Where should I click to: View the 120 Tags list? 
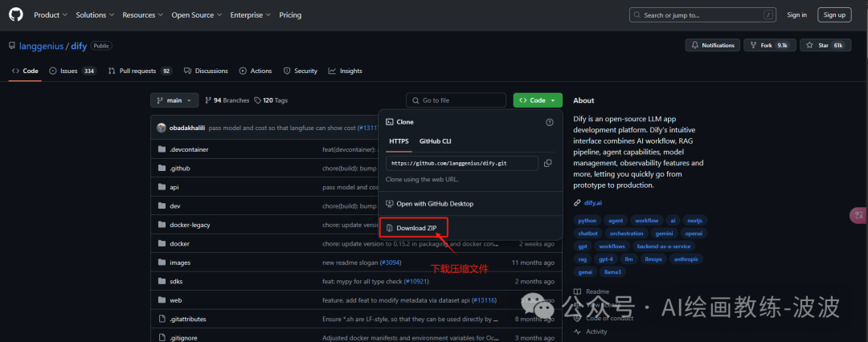tap(271, 100)
